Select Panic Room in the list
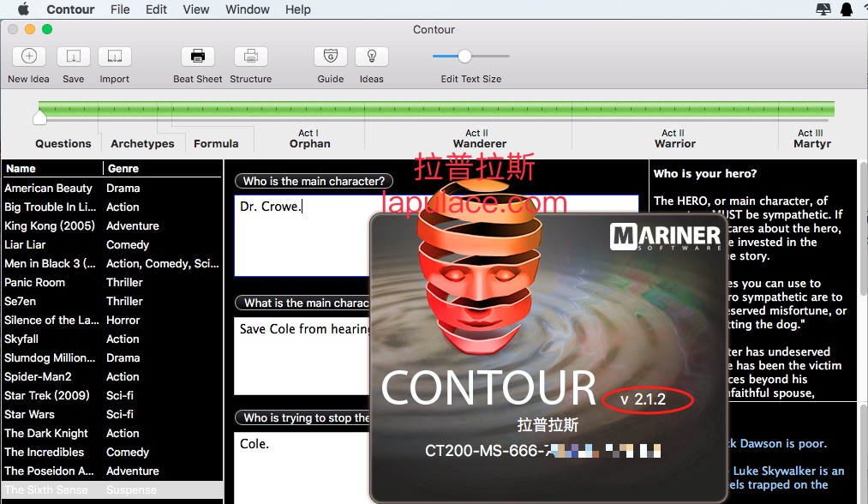The image size is (868, 504). click(x=112, y=283)
